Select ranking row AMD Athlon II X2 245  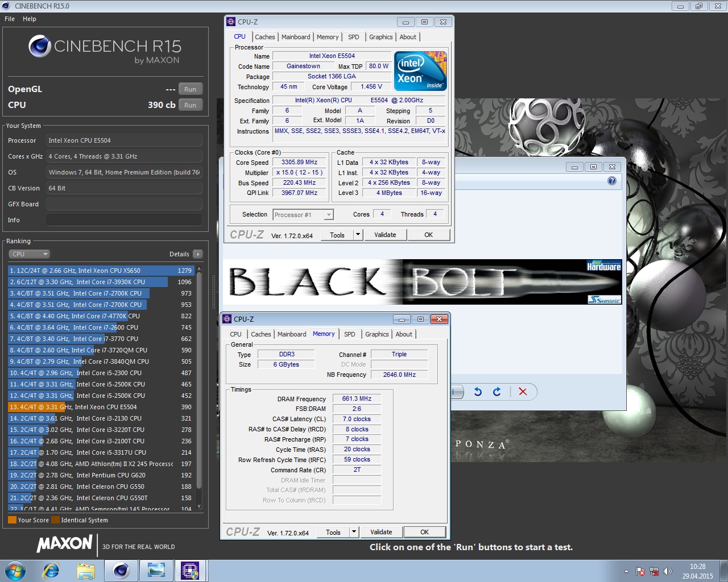[101, 464]
